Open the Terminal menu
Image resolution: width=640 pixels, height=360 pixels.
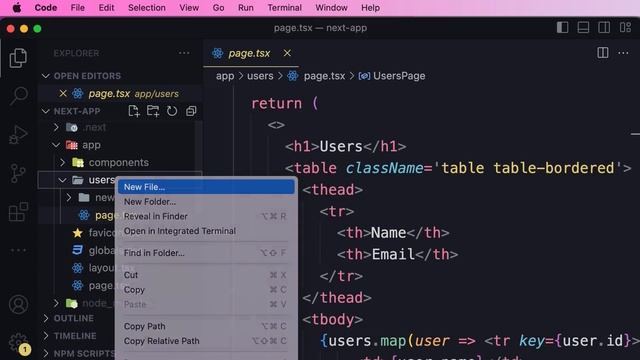point(284,8)
